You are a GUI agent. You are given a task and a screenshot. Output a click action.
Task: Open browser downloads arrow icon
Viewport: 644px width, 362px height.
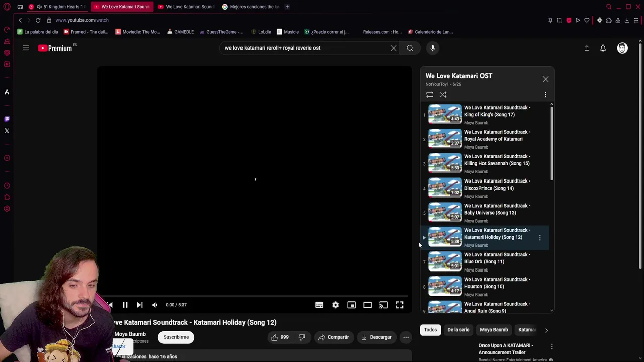pos(627,20)
